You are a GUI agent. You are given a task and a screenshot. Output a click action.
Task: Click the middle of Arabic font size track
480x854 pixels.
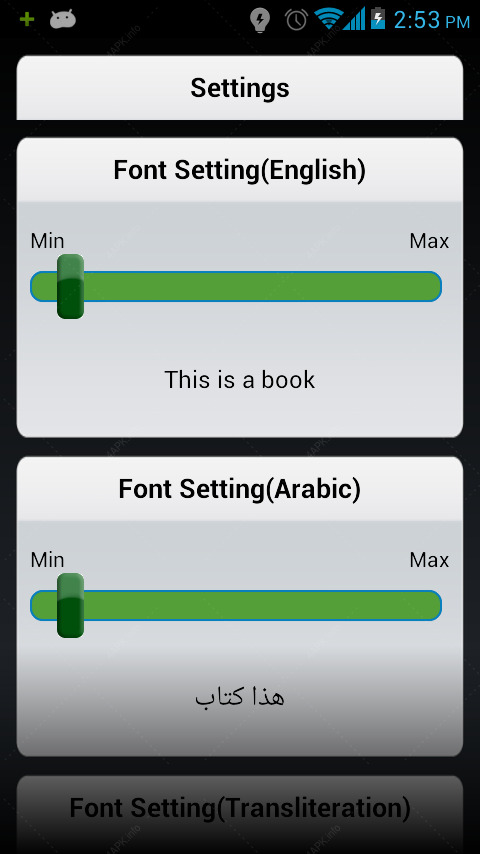coord(236,605)
